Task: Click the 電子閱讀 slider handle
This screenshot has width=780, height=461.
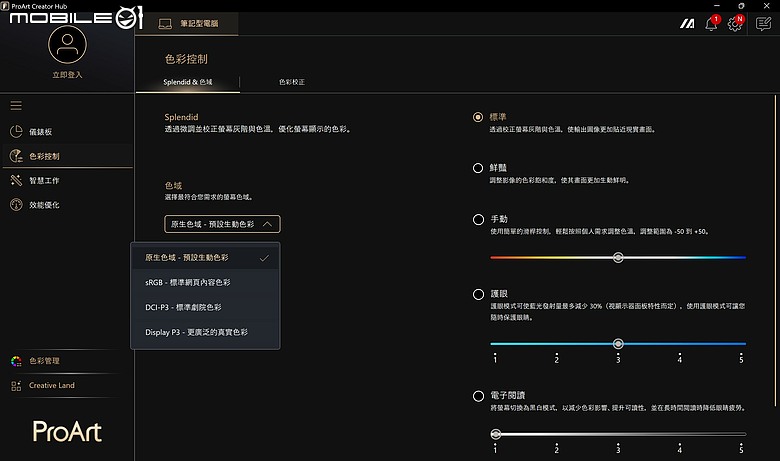Action: pyautogui.click(x=495, y=434)
